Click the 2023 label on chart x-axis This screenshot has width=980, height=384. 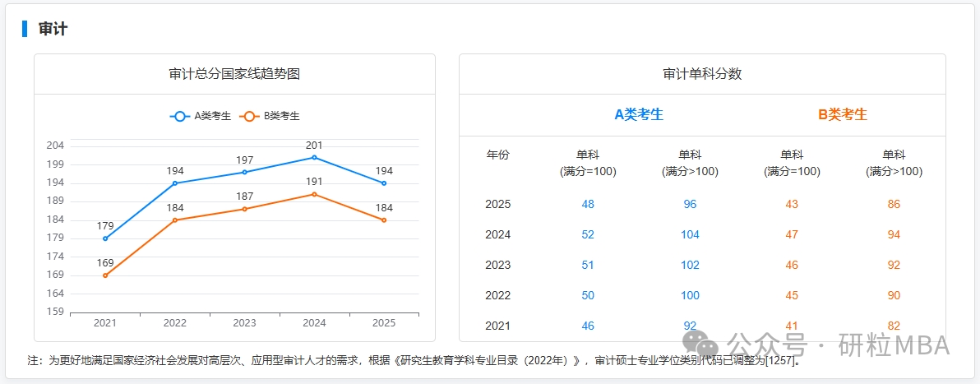pyautogui.click(x=244, y=323)
